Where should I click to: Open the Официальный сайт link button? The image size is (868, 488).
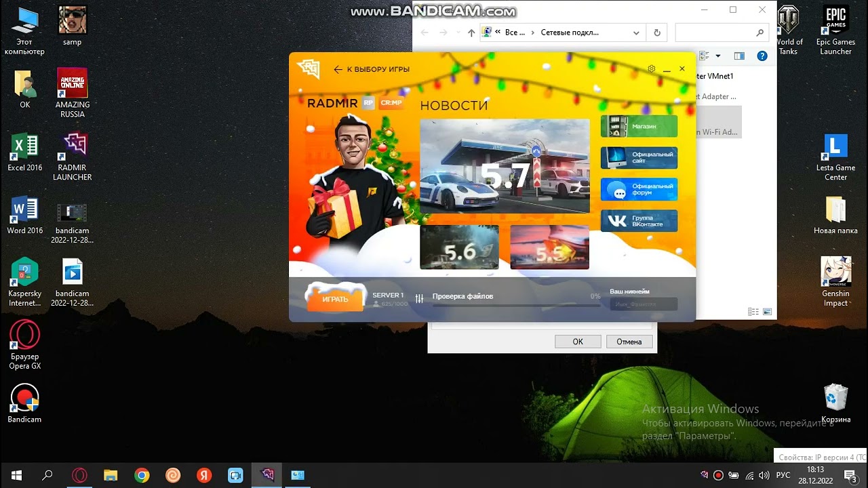coord(639,157)
